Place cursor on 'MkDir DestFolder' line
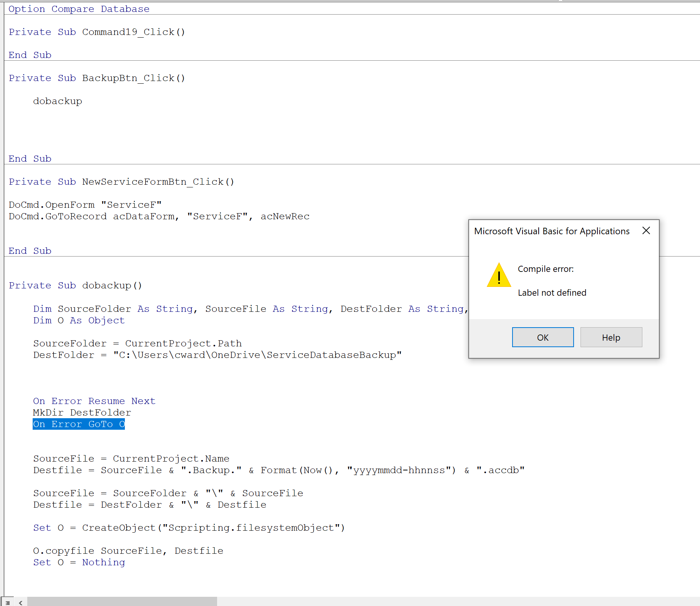This screenshot has width=700, height=606. click(x=82, y=412)
